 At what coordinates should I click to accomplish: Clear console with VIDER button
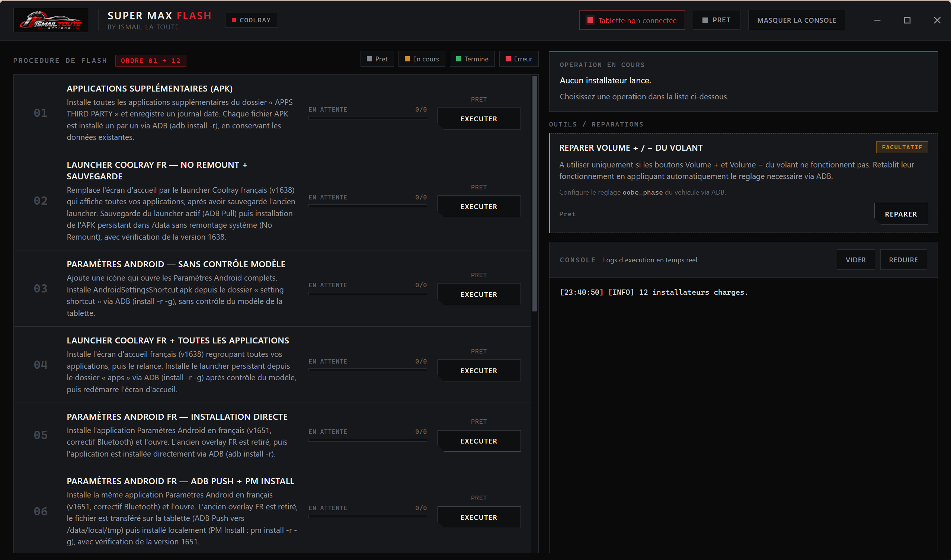point(855,260)
